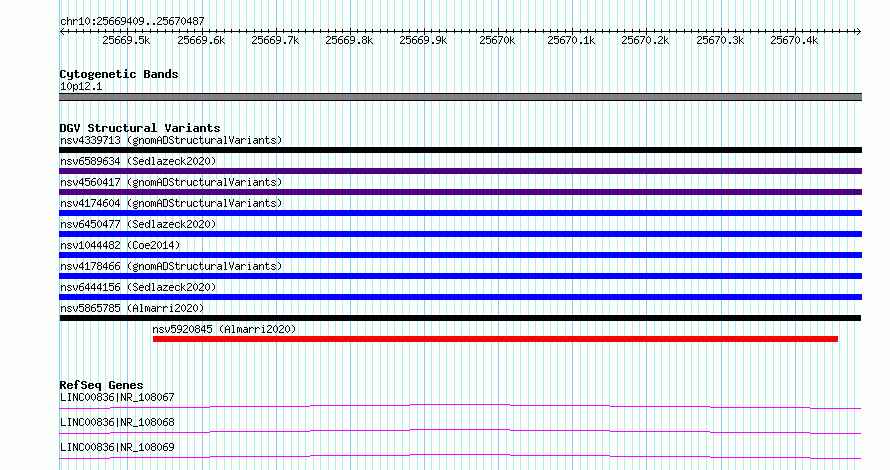Click the blue bar for nsv4174604
This screenshot has width=890, height=470.
(460, 213)
